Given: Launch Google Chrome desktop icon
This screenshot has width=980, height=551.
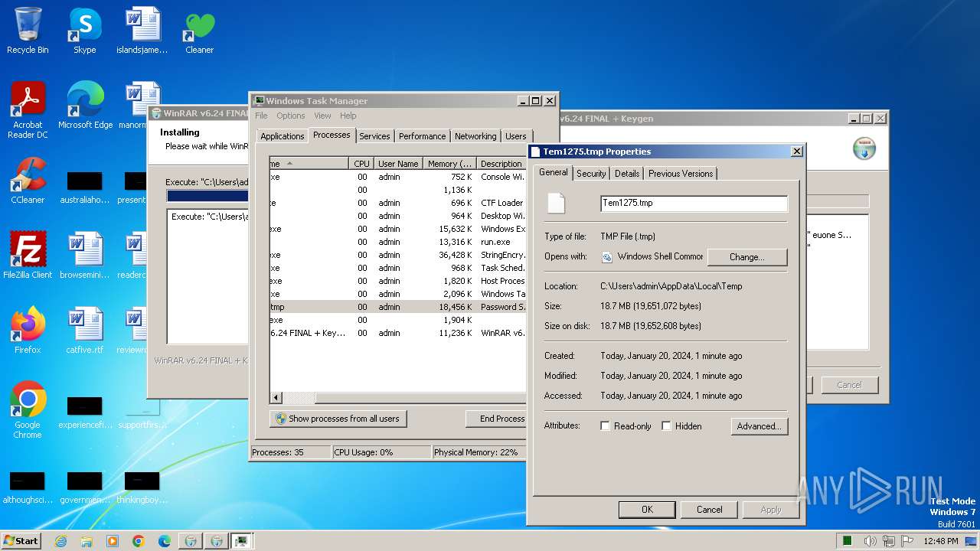Looking at the screenshot, I should (x=28, y=410).
